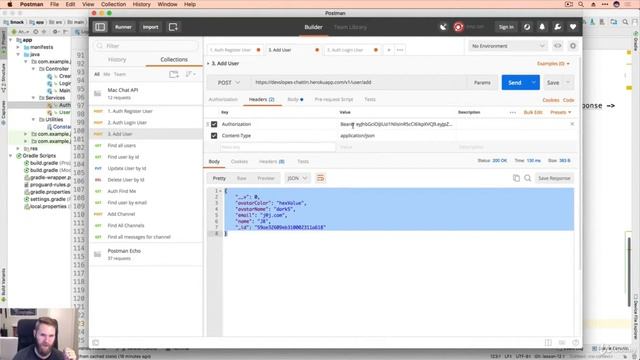Open the tab options ellipsis icon
The height and width of the screenshot is (360, 640).
(400, 50)
